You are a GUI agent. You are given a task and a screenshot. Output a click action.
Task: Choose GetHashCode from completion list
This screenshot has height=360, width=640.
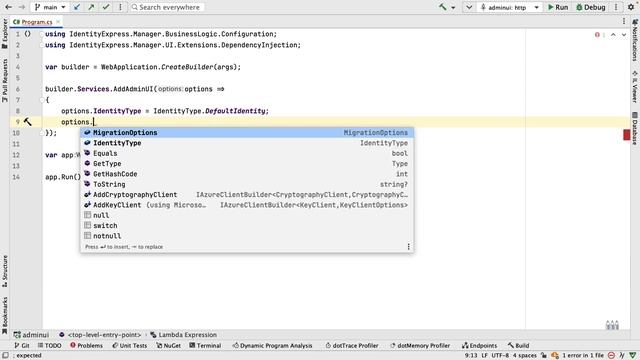click(247, 174)
